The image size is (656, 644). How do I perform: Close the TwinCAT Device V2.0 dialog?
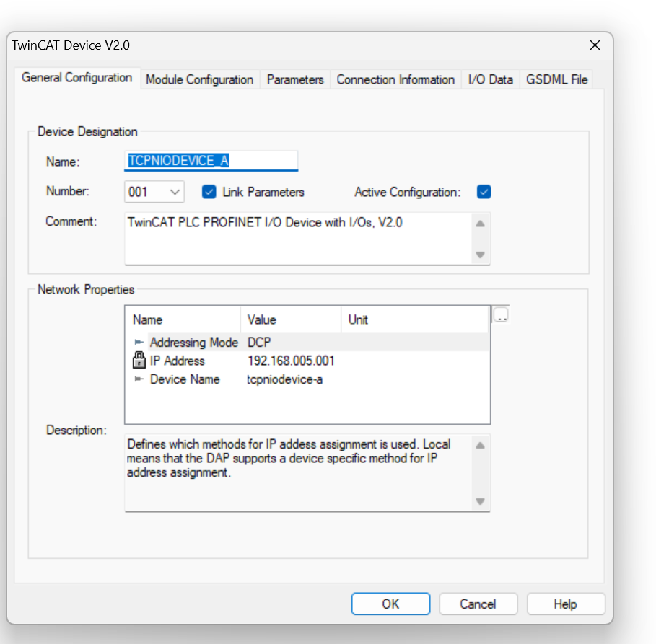595,45
